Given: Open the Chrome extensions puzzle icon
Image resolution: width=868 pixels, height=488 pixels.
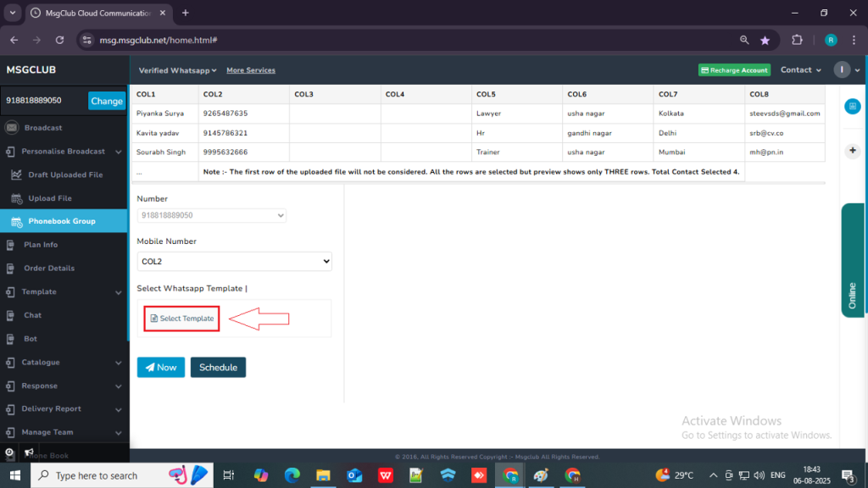Looking at the screenshot, I should (797, 40).
